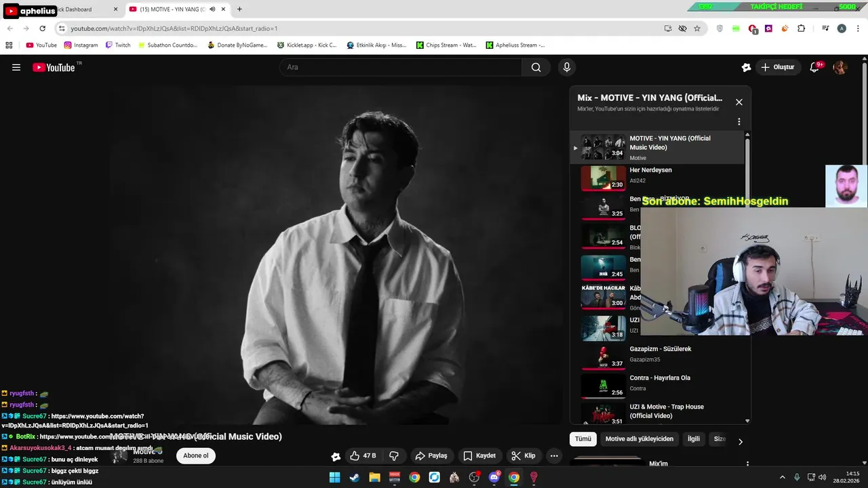Go back in Chrome
The height and width of the screenshot is (488, 868).
pos(9,28)
